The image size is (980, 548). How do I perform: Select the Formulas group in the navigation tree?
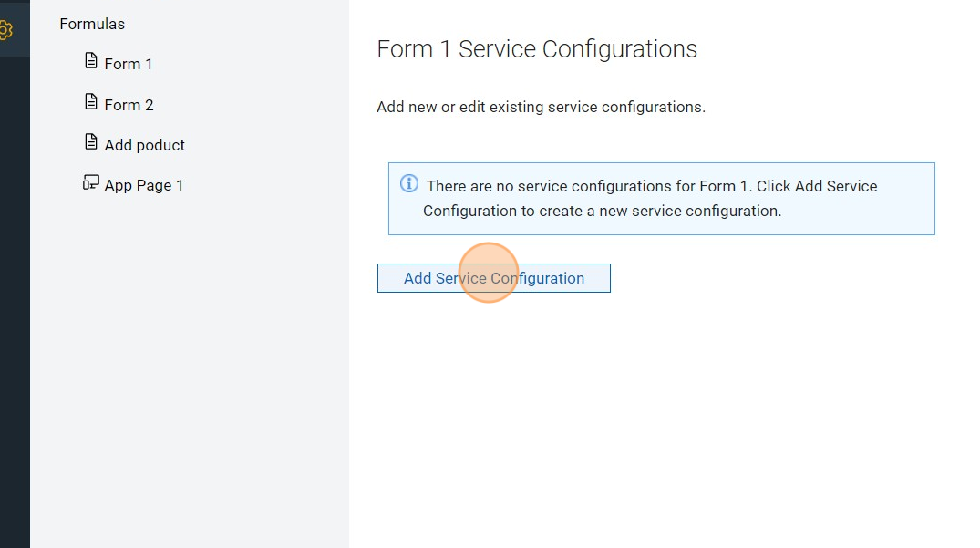[x=92, y=24]
